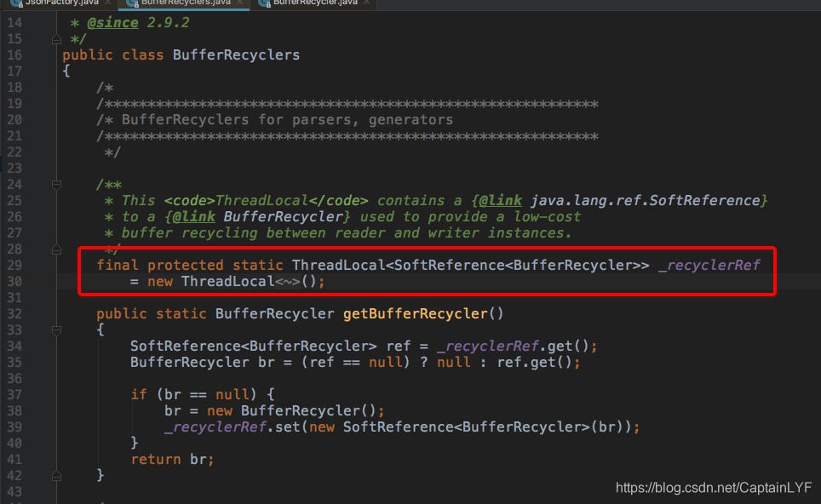Image resolution: width=821 pixels, height=504 pixels.
Task: Click version text 2.9.2
Action: point(168,23)
